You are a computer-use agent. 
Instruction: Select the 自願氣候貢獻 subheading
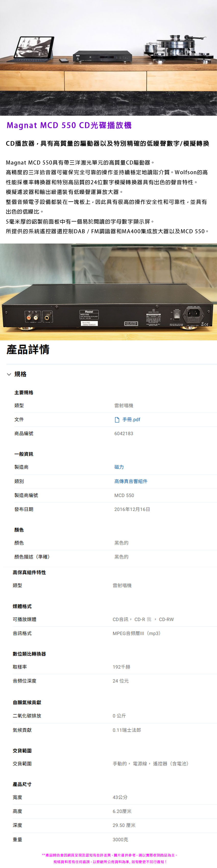click(27, 702)
